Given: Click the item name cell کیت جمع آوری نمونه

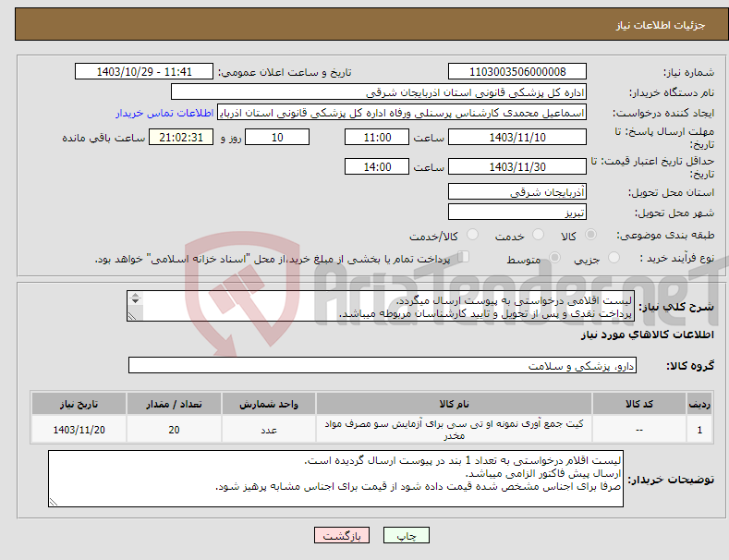Looking at the screenshot, I should pos(454,430).
